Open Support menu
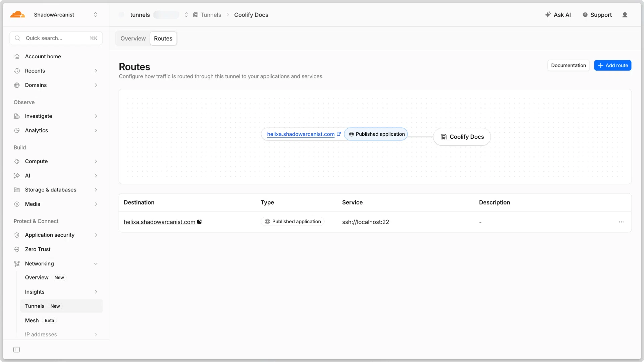The width and height of the screenshot is (644, 362). coord(597,15)
